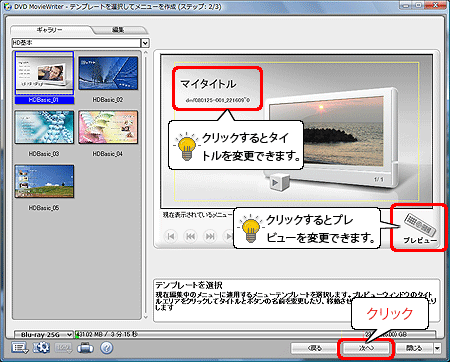Click the play cube button in menu preview
This screenshot has height=362, width=450.
click(279, 182)
